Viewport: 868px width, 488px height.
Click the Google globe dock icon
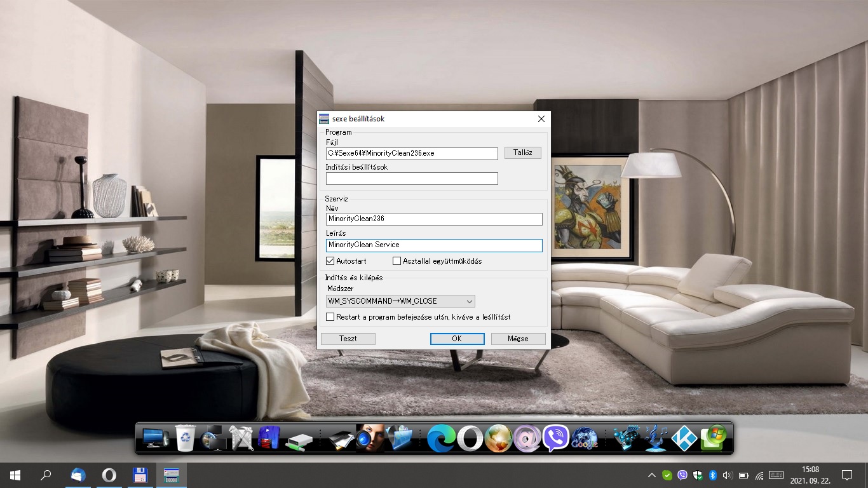tap(585, 438)
